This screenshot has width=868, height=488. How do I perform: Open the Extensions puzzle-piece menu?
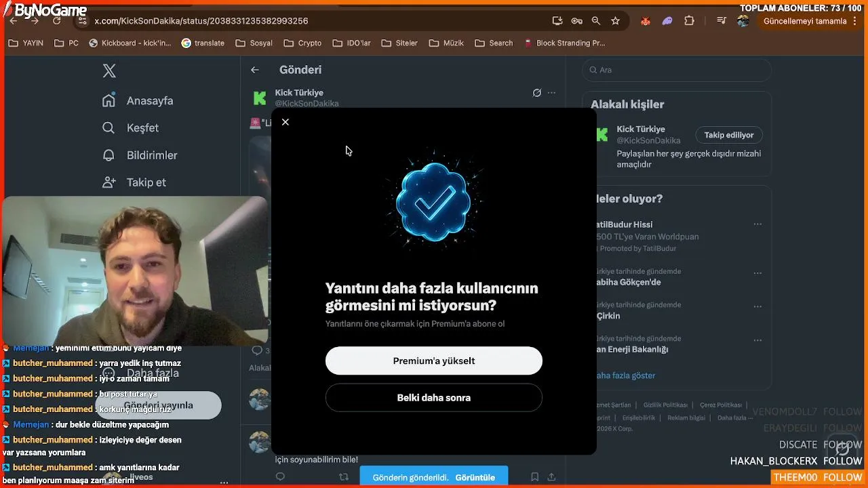(690, 21)
